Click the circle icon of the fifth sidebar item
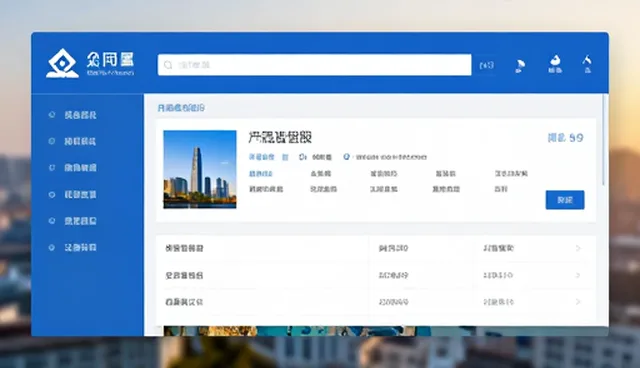Viewport: 640px width, 368px height. click(x=52, y=221)
